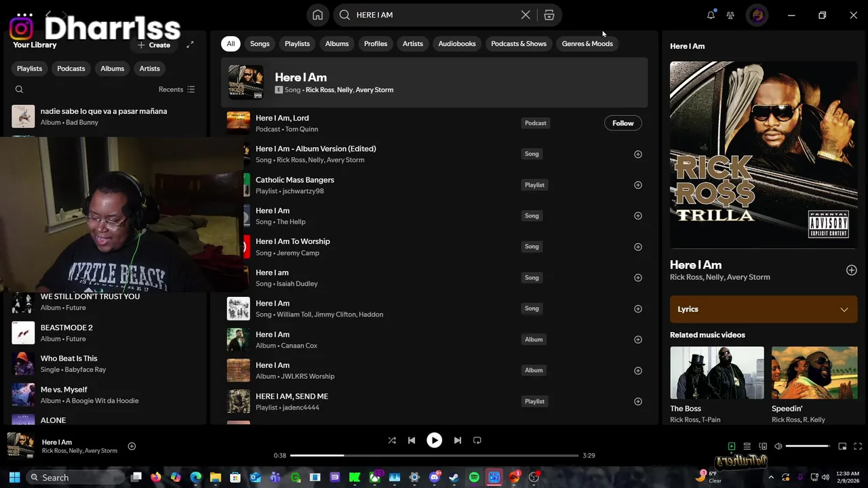Clear the HERE I AM search text
The height and width of the screenshot is (488, 868).
click(526, 15)
